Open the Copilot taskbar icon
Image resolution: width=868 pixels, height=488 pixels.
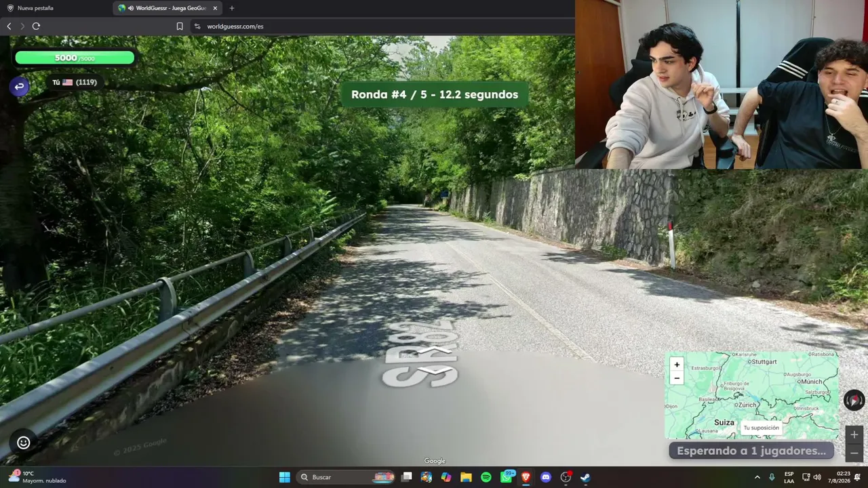coord(446,477)
